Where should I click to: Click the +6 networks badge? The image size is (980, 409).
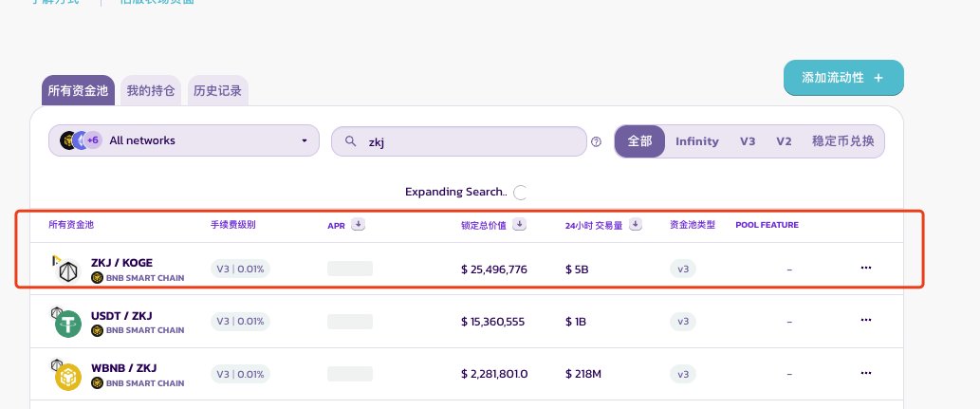click(x=93, y=140)
